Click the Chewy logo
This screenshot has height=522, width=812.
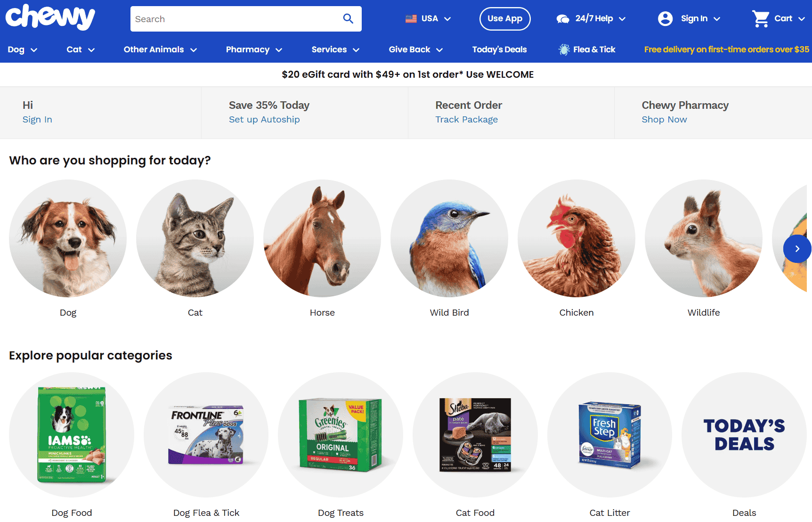click(49, 17)
